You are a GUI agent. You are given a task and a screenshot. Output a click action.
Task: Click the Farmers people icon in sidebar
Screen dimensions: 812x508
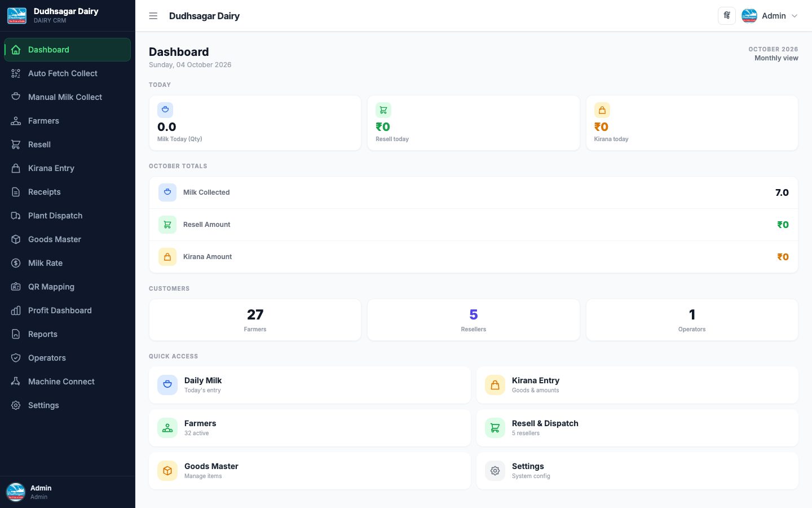coord(16,121)
